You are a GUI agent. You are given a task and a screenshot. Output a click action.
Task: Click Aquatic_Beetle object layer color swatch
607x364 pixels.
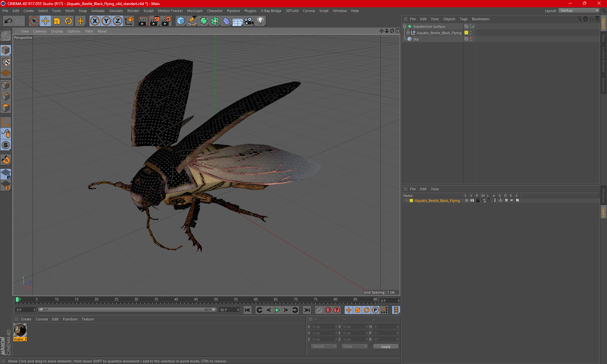[466, 33]
